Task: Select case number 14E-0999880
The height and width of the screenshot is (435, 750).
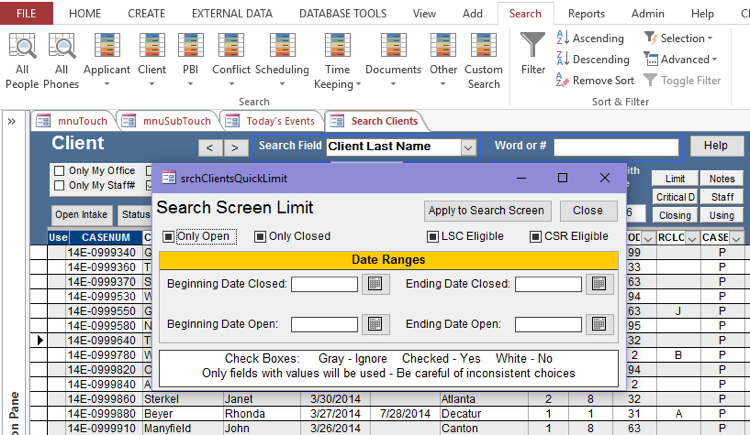Action: point(102,413)
